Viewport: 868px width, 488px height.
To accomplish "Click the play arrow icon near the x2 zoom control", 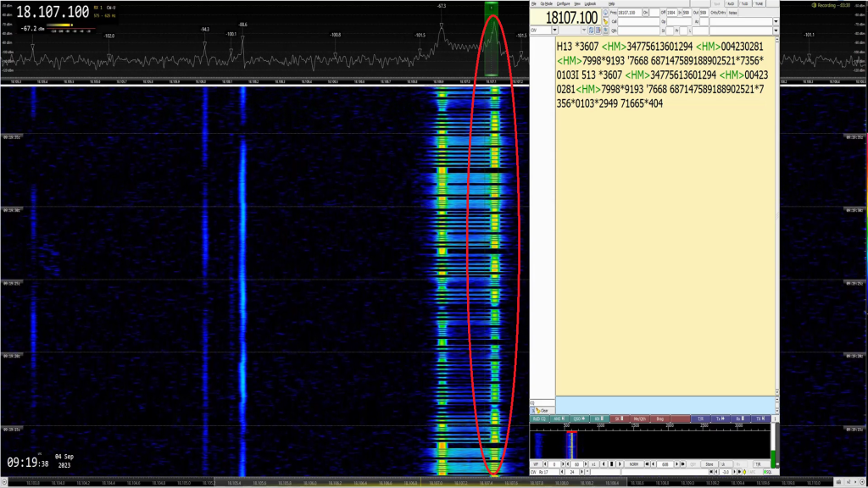I will 619,463.
